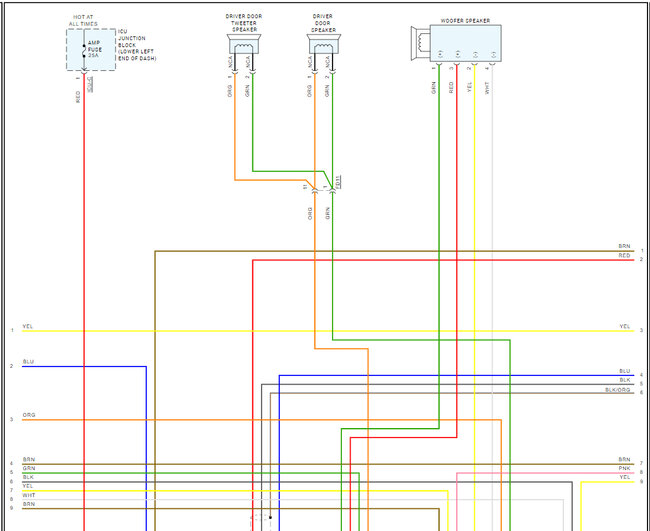
Task: Click GRN label below the FD11 connector
Action: pos(327,213)
